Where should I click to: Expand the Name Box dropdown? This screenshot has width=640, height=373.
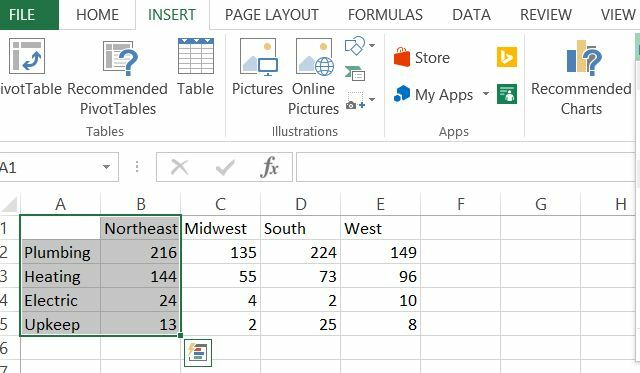tap(106, 167)
